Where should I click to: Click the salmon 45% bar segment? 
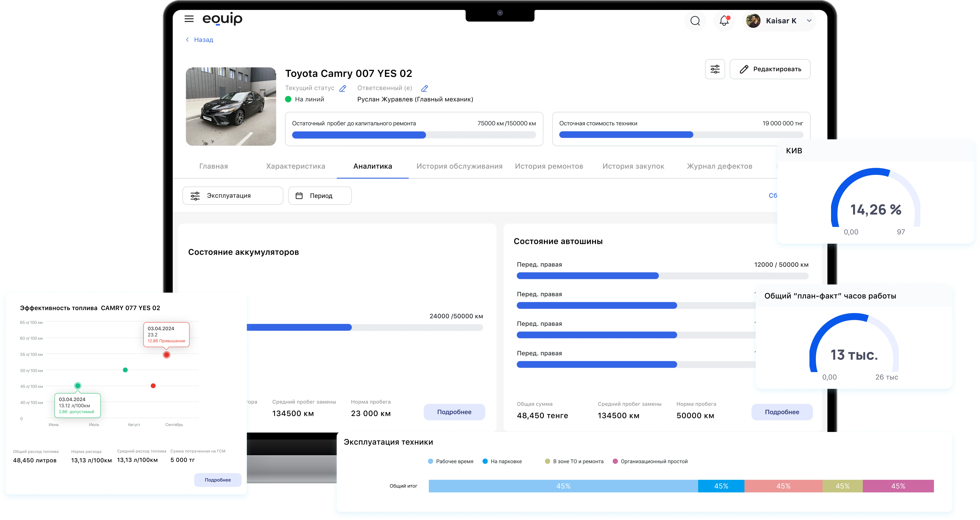point(783,486)
